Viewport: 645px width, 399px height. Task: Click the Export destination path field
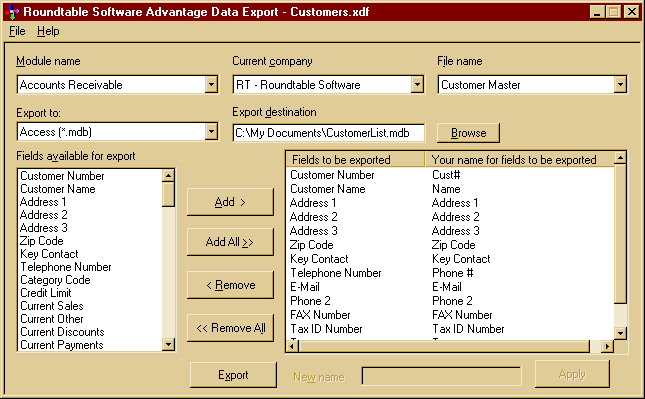[328, 133]
